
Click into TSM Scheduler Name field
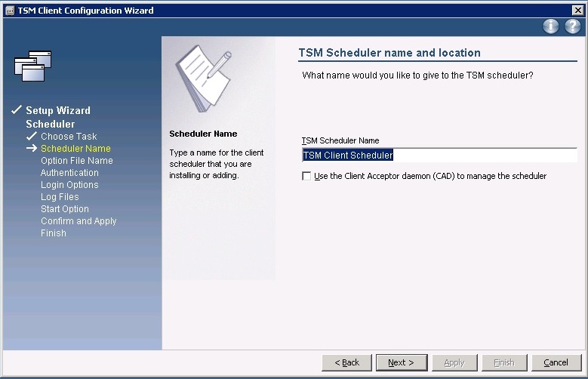(439, 156)
